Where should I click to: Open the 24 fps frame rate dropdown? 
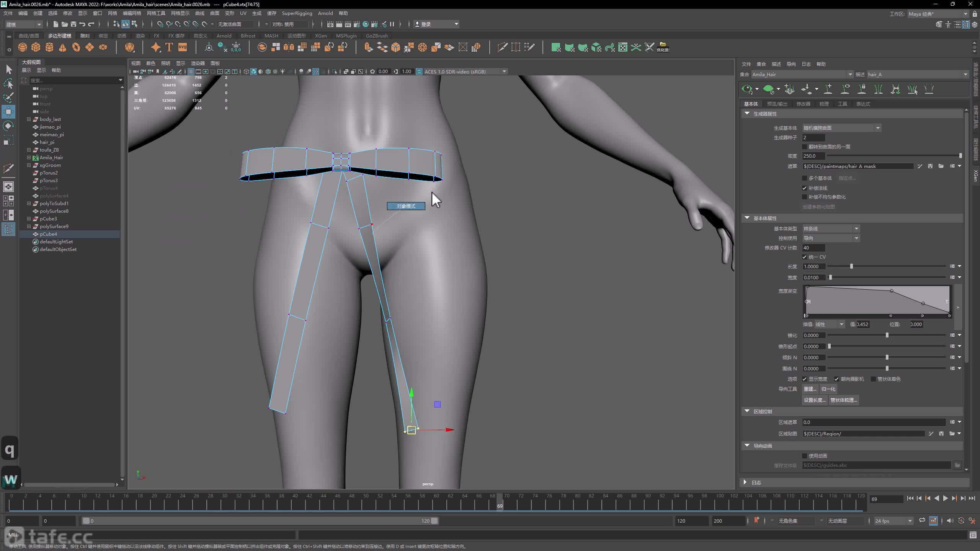[893, 521]
